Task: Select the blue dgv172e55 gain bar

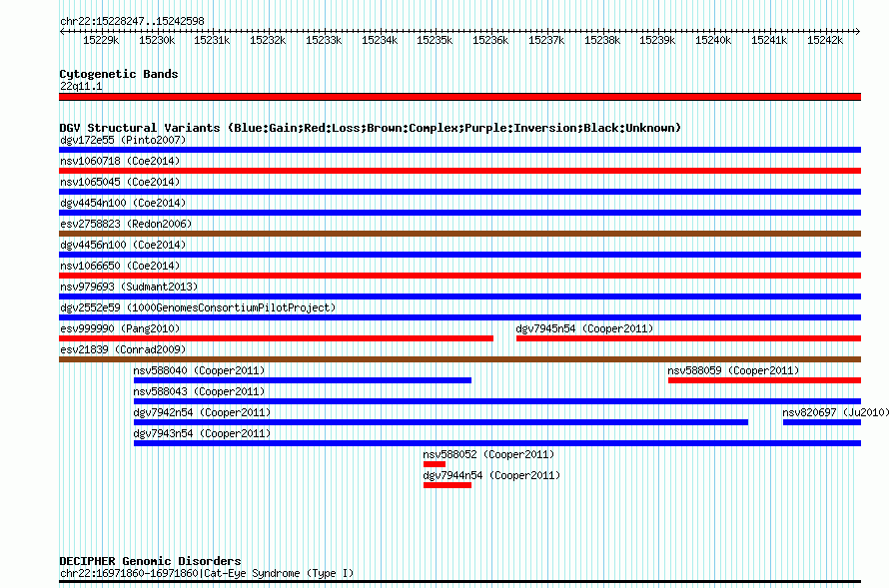Action: [x=459, y=150]
